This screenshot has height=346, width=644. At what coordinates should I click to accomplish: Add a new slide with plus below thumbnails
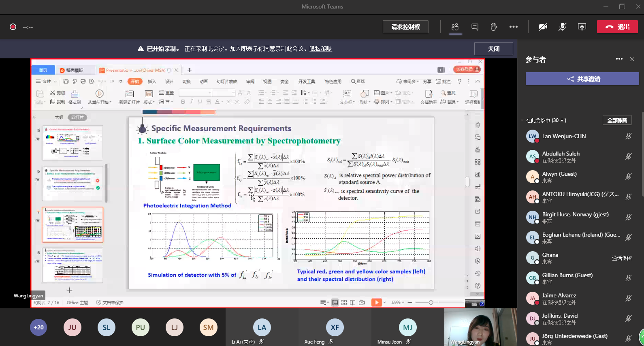pyautogui.click(x=69, y=290)
